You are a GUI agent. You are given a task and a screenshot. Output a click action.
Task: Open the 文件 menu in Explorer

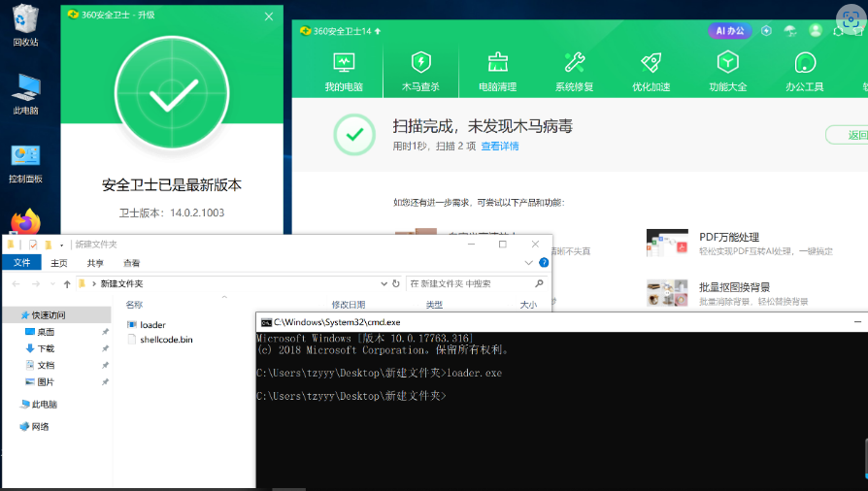pos(21,262)
